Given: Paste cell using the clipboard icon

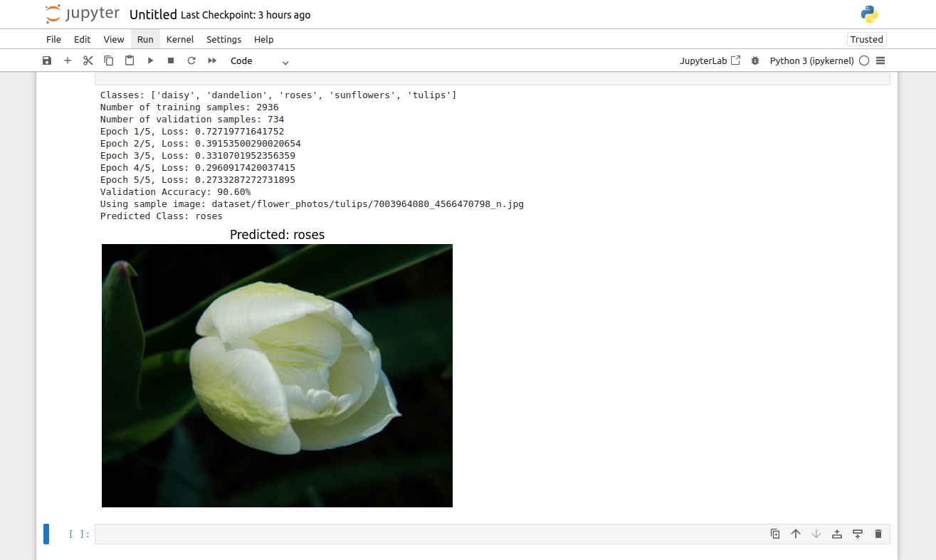Looking at the screenshot, I should point(130,61).
